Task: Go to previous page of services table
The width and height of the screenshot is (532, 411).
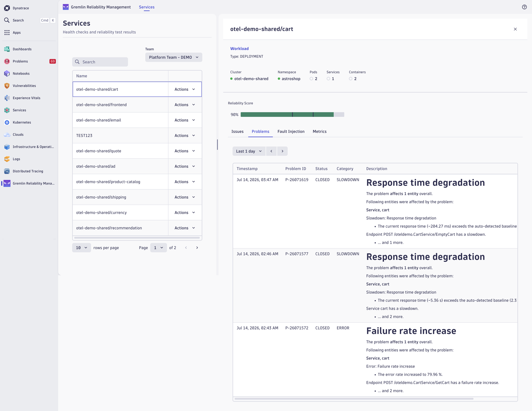Action: (x=186, y=248)
